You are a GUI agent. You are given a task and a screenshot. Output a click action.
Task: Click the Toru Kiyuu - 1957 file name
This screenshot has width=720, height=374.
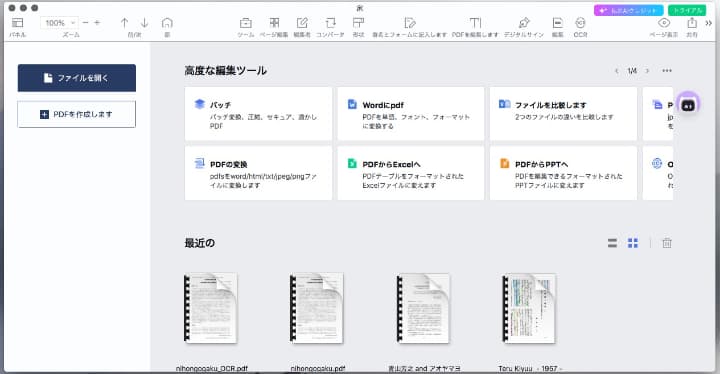[530, 368]
